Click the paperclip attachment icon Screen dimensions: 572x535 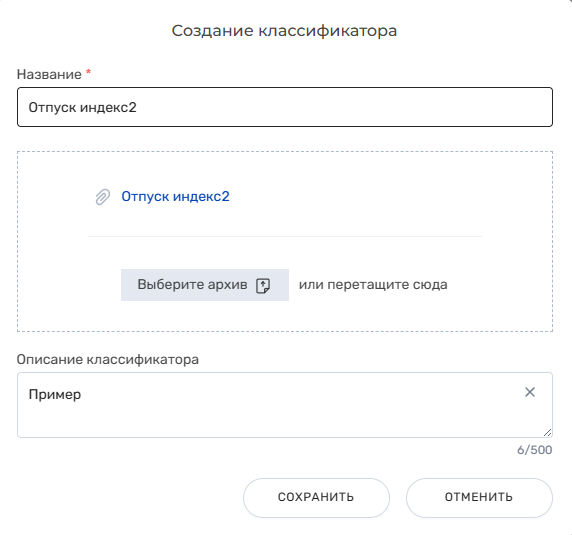pyautogui.click(x=103, y=197)
